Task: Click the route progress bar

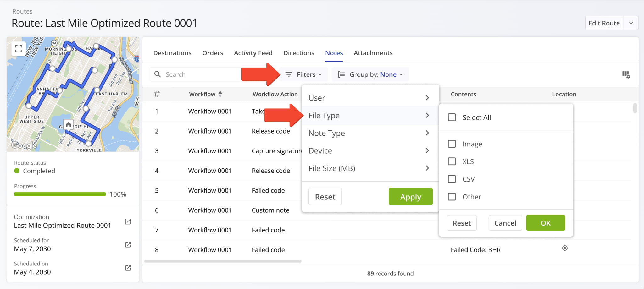Action: tap(60, 194)
